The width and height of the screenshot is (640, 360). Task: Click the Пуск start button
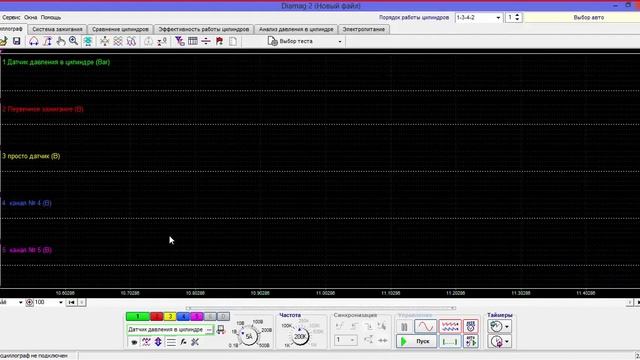pos(416,341)
